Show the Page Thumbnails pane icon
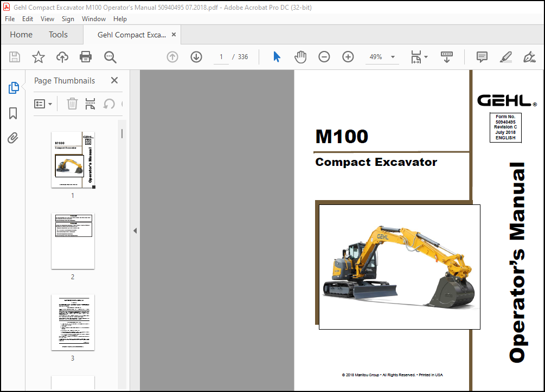Viewport: 545px width, 392px height. (x=14, y=88)
